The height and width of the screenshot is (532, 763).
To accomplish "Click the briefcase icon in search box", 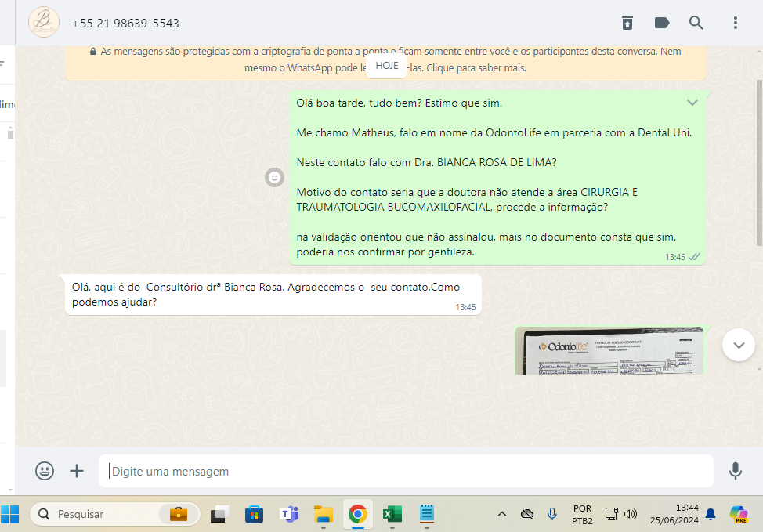I will click(x=178, y=514).
